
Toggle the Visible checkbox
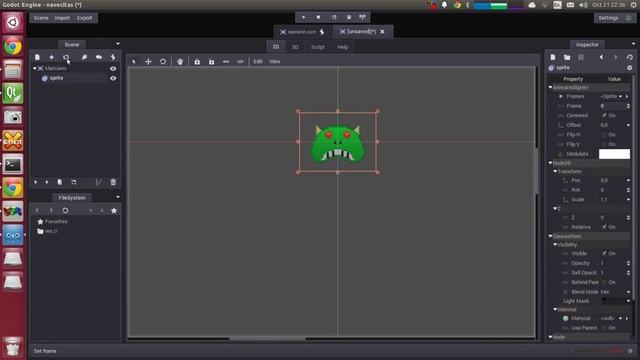tap(604, 253)
